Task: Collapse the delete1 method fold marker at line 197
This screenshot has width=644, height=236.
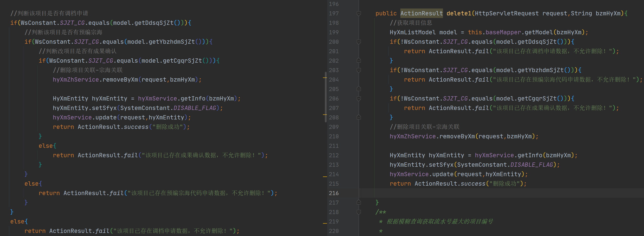Action: click(358, 13)
